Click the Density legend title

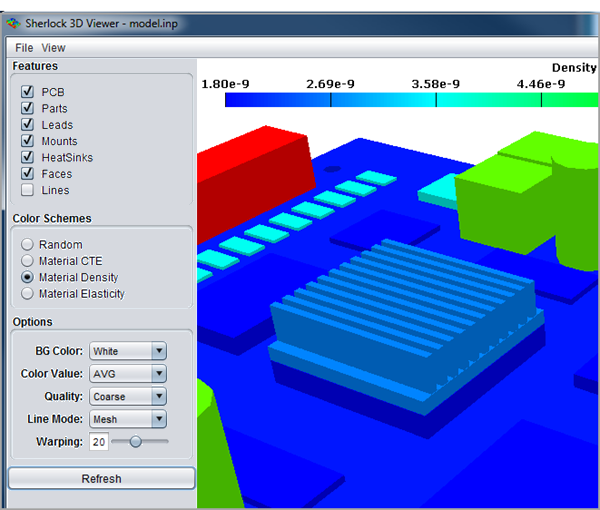coord(574,68)
